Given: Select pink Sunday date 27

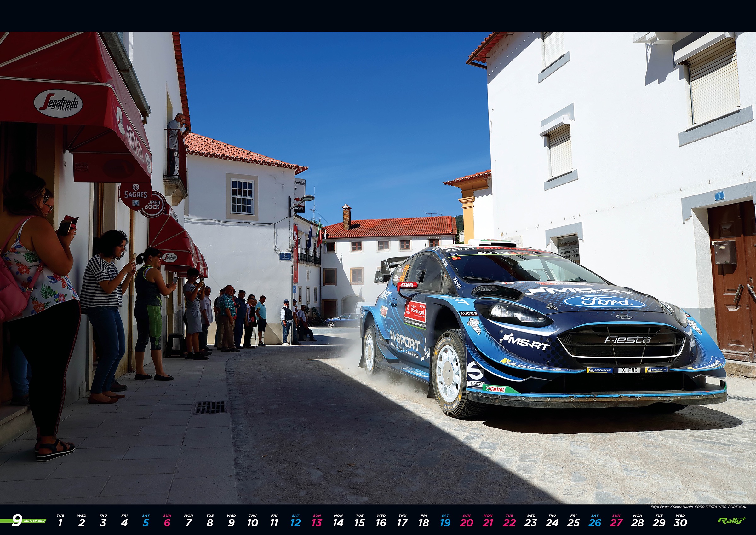Looking at the screenshot, I should 616,522.
